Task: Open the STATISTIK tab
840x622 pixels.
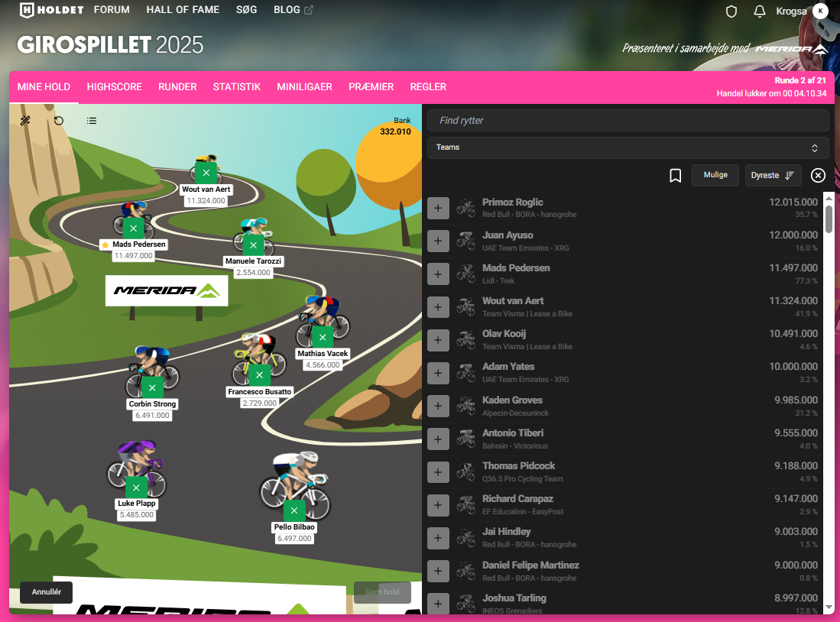Action: click(237, 87)
